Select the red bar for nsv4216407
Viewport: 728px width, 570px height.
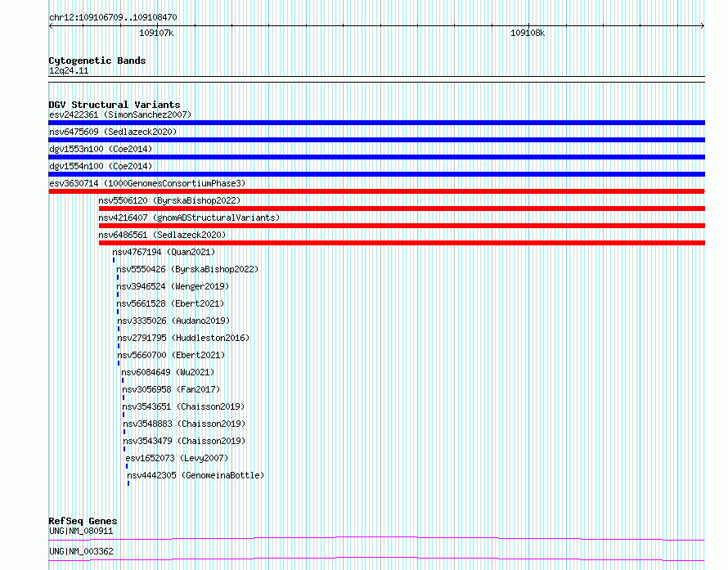point(402,226)
